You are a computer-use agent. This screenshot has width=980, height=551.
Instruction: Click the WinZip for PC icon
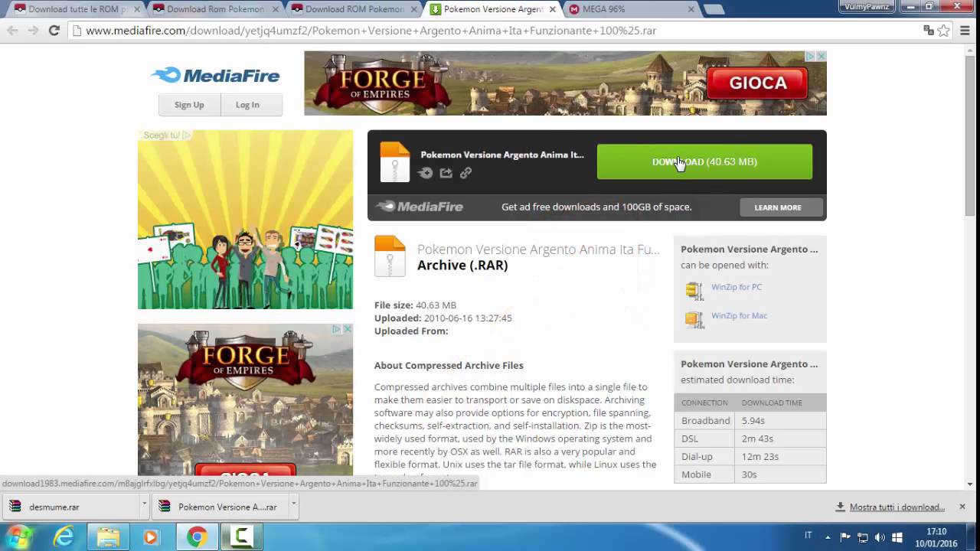(x=694, y=291)
